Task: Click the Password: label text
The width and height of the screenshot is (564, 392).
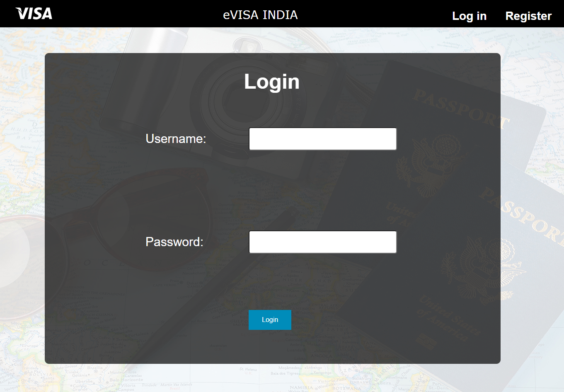Action: 174,242
